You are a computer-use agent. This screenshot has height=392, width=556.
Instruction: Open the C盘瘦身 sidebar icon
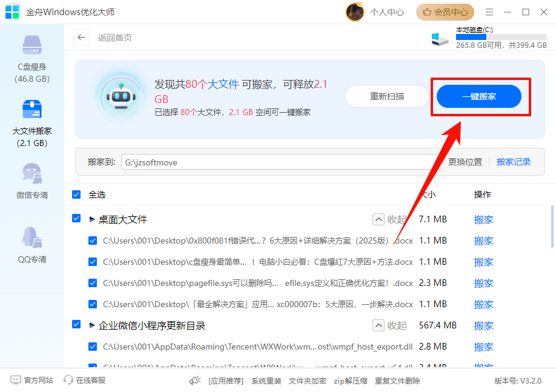(x=32, y=45)
